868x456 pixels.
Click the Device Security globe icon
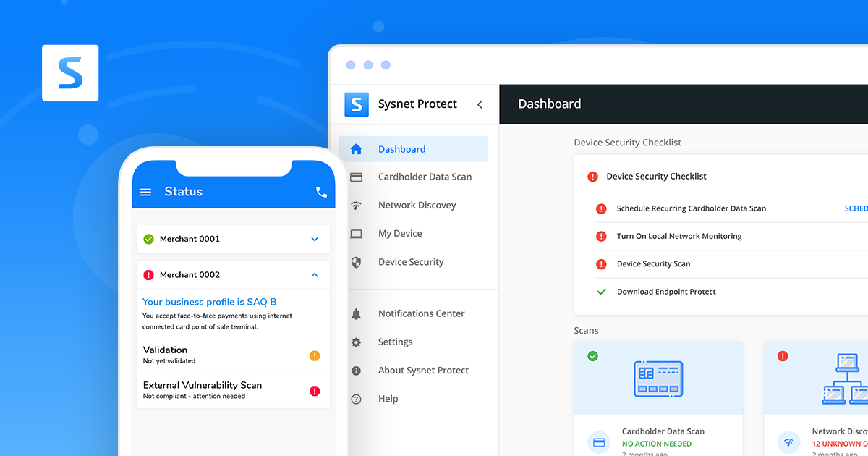[356, 261]
